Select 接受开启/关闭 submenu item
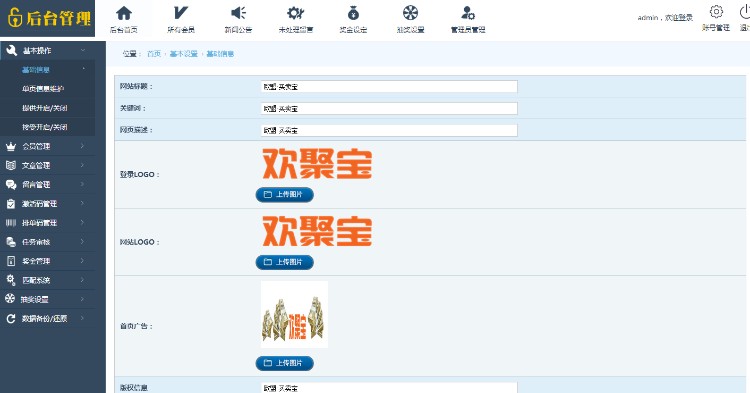This screenshot has height=393, width=750. [44, 127]
